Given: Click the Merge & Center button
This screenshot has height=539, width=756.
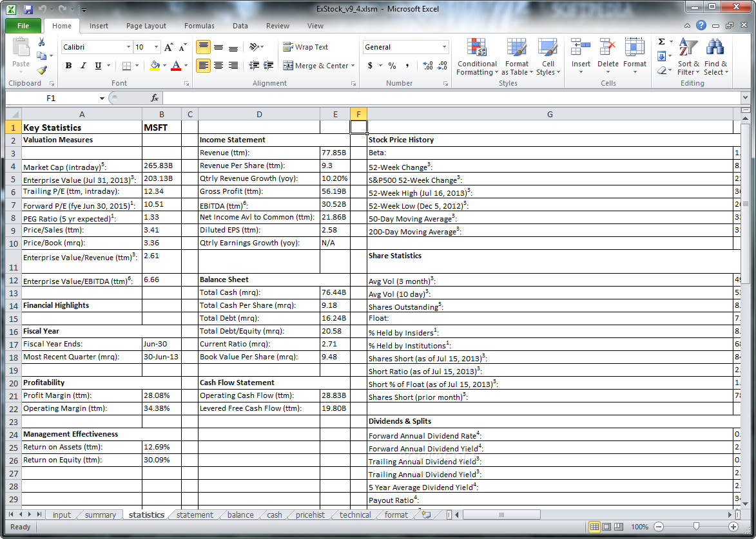Looking at the screenshot, I should (x=315, y=66).
